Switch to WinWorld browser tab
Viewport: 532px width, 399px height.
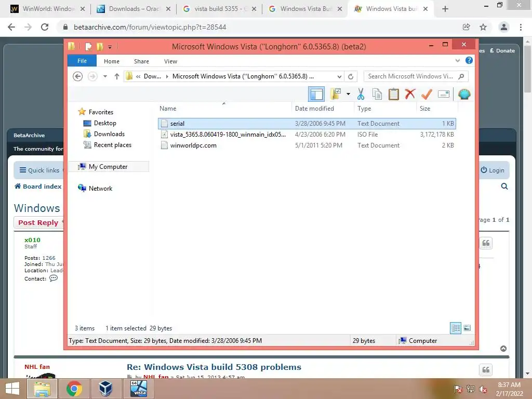[x=48, y=9]
